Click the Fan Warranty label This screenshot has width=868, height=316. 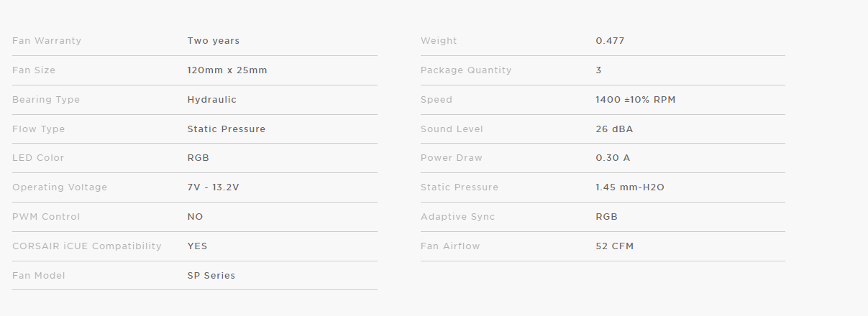click(47, 41)
